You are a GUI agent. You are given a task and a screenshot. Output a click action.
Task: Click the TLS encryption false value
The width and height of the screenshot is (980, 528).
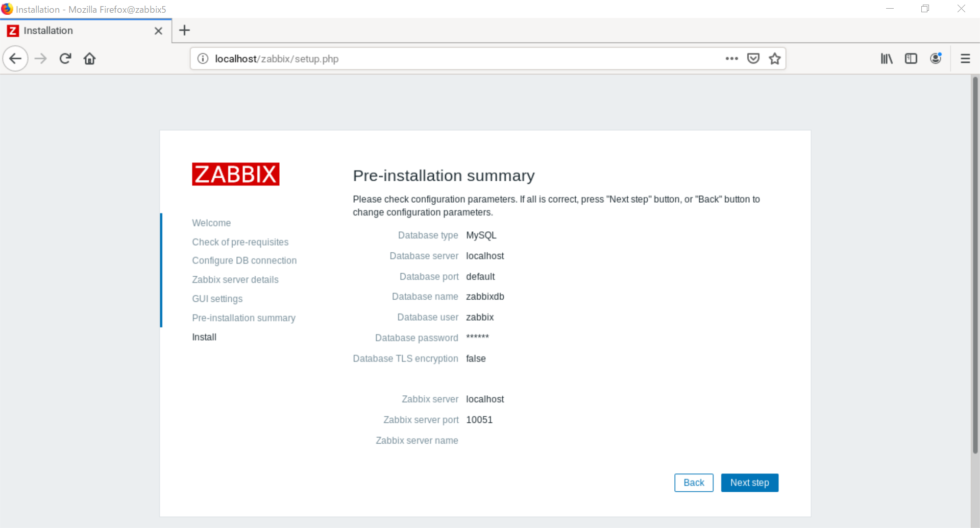[476, 358]
